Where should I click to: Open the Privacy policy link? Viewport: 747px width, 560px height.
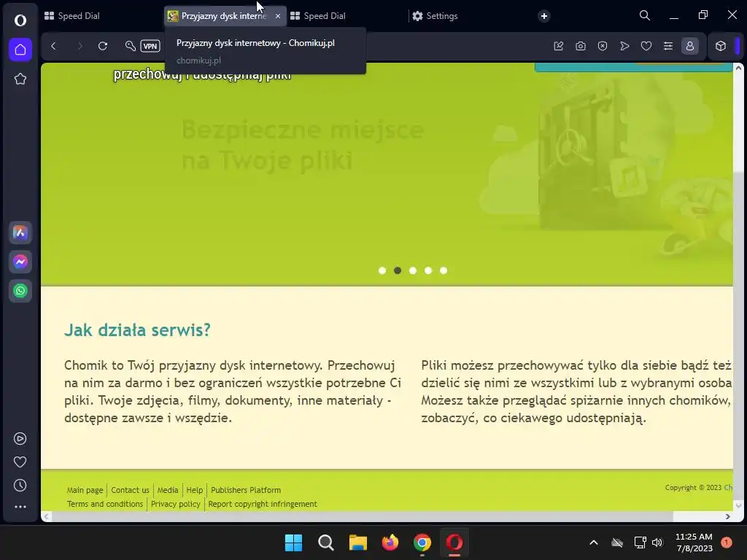pos(176,504)
